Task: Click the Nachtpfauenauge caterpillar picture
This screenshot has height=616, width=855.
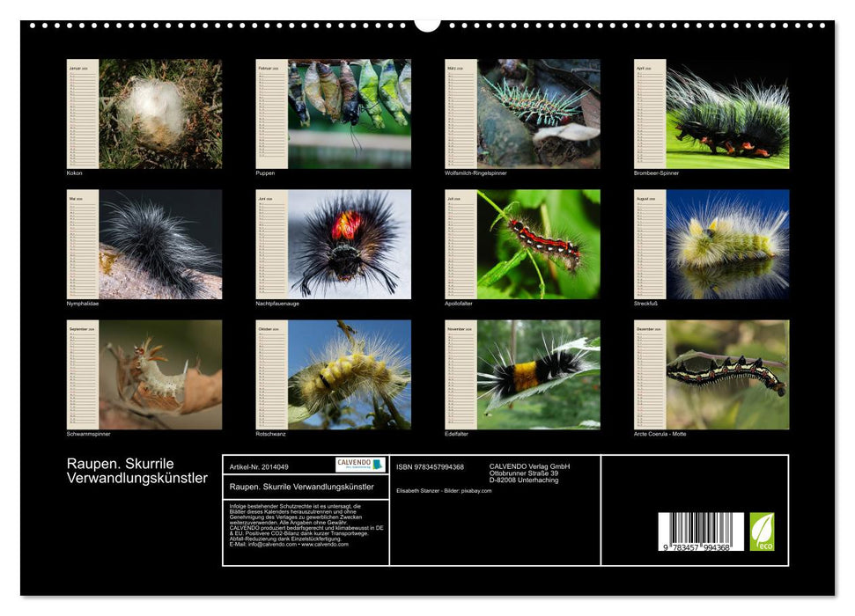Action: 349,244
